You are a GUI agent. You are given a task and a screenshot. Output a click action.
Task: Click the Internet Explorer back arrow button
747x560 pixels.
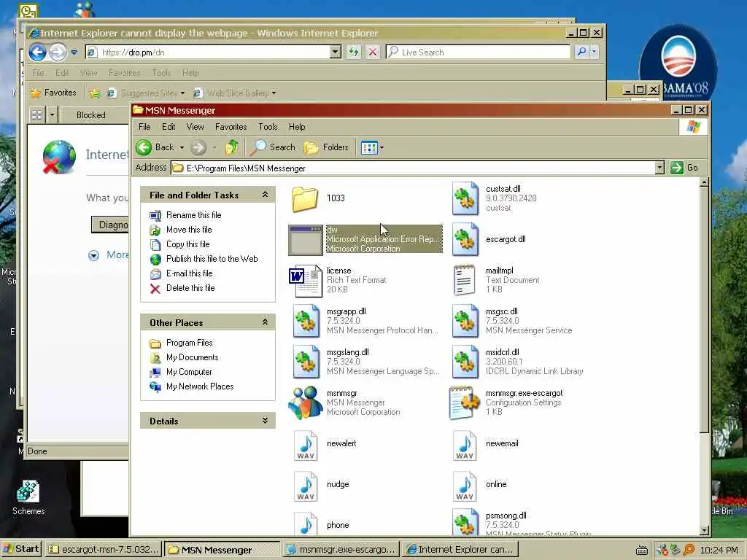pyautogui.click(x=38, y=52)
